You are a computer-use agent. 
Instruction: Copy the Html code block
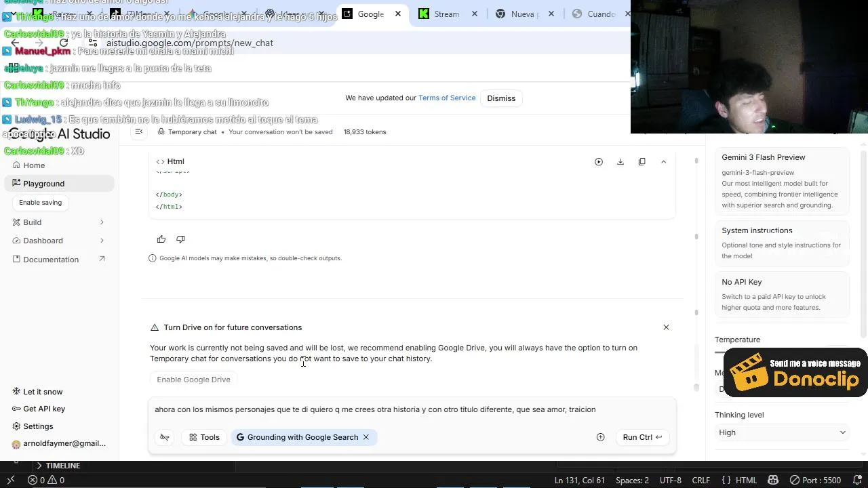pyautogui.click(x=642, y=162)
